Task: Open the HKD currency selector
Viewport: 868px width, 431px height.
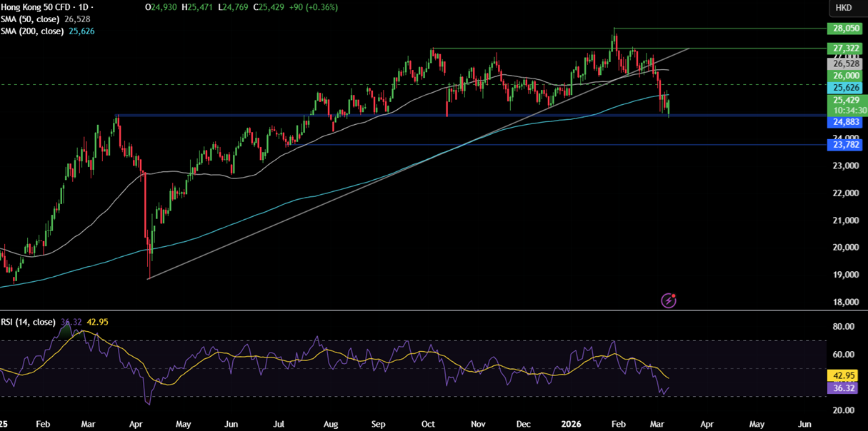Action: tap(844, 8)
